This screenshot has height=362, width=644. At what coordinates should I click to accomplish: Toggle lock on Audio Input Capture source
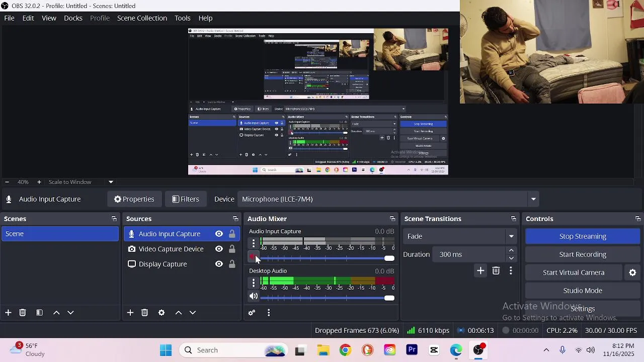(x=232, y=234)
